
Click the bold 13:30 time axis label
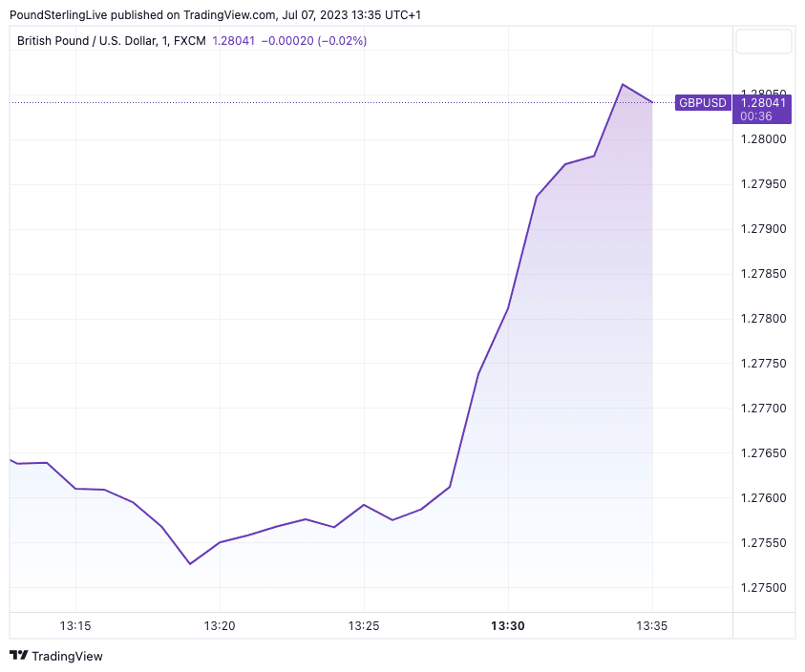pos(507,625)
